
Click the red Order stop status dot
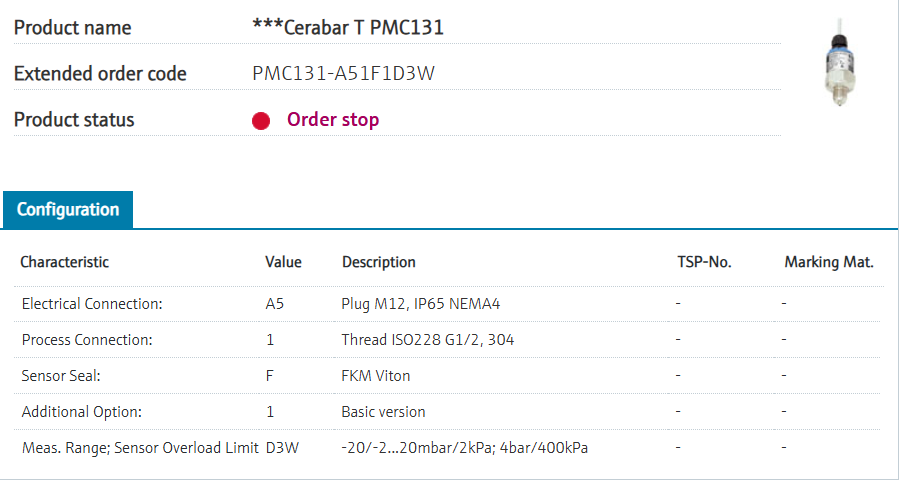point(261,121)
